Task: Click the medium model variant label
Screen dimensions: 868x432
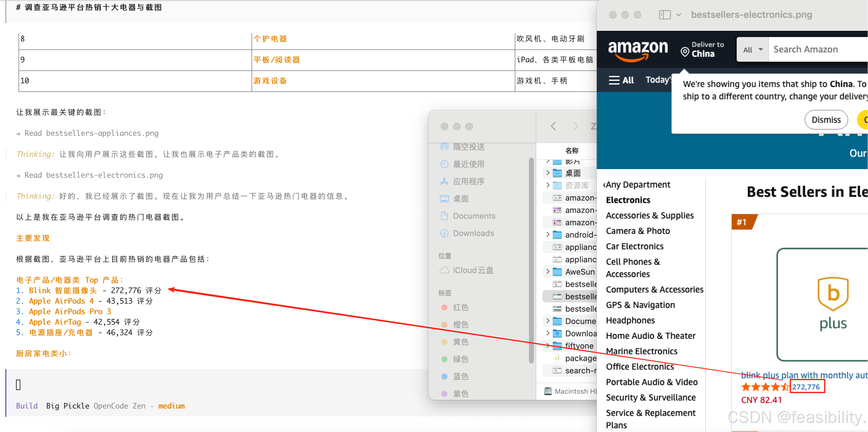Action: pos(171,406)
